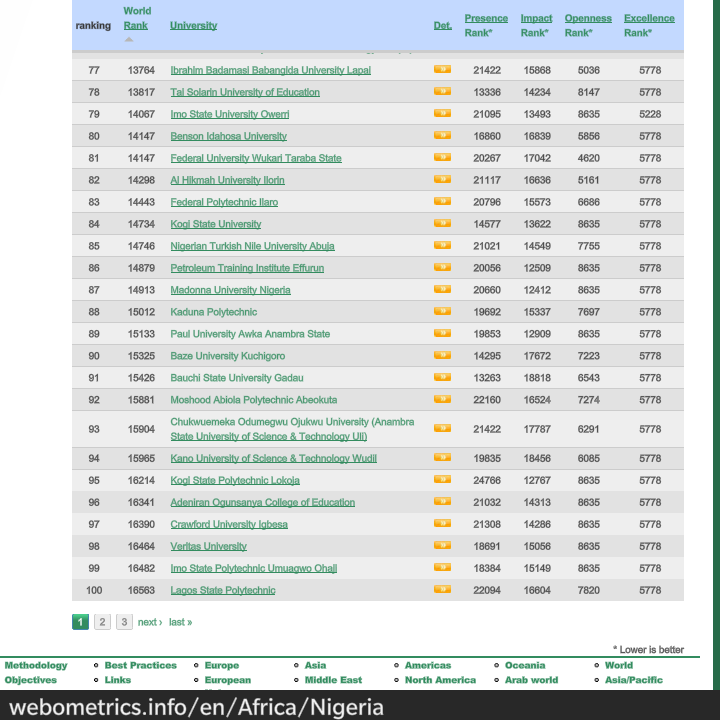
Task: Select Americas in the footer navigation
Action: tap(428, 665)
